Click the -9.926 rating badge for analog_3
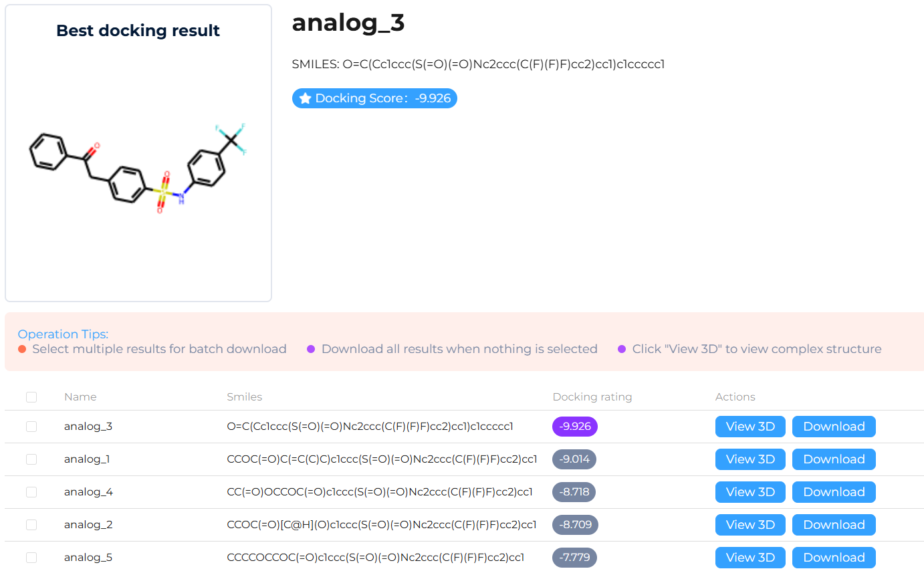 click(x=574, y=427)
